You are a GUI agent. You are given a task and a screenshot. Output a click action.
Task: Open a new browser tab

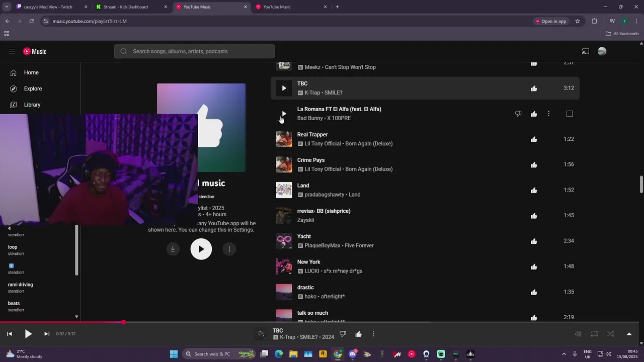[337, 7]
